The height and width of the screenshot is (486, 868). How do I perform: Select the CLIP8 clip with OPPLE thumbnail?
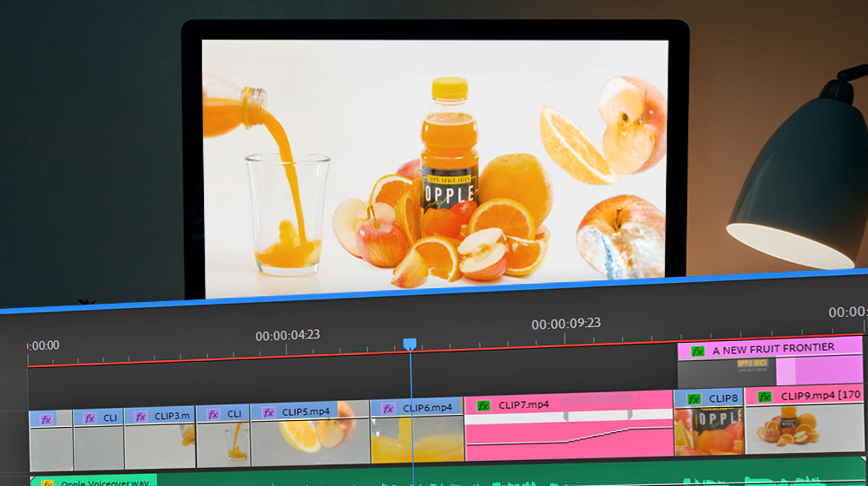point(708,422)
